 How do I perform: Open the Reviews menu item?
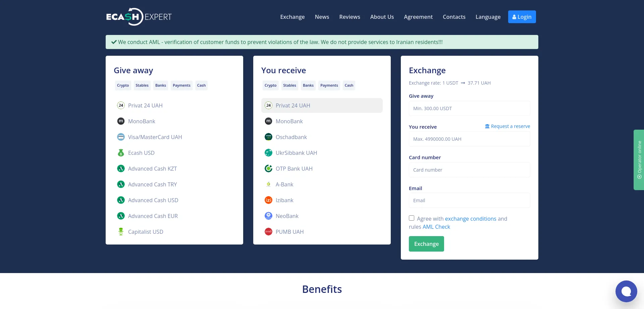[350, 17]
